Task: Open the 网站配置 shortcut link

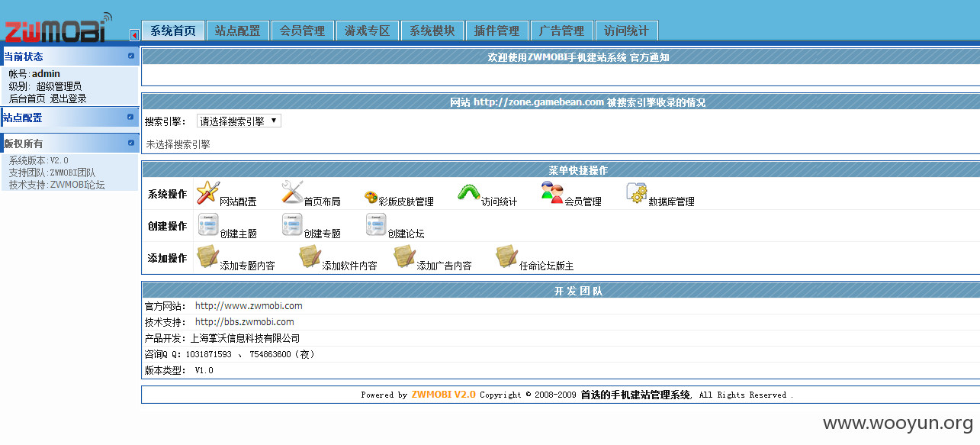Action: tap(238, 202)
